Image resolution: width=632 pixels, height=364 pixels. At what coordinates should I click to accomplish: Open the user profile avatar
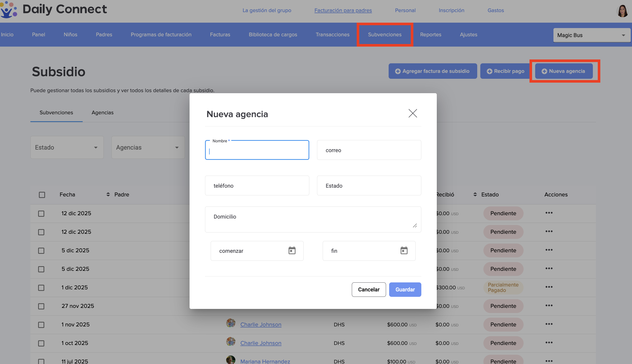(622, 11)
